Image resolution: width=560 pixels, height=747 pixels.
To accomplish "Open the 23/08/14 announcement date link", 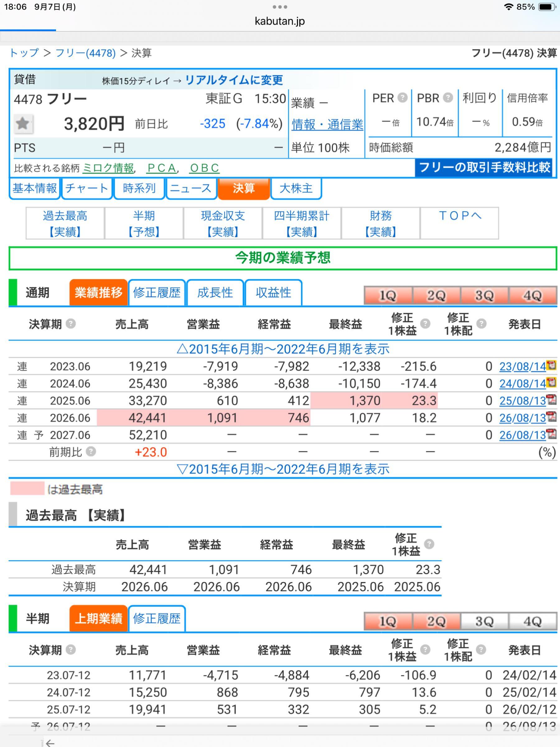I will 523,366.
